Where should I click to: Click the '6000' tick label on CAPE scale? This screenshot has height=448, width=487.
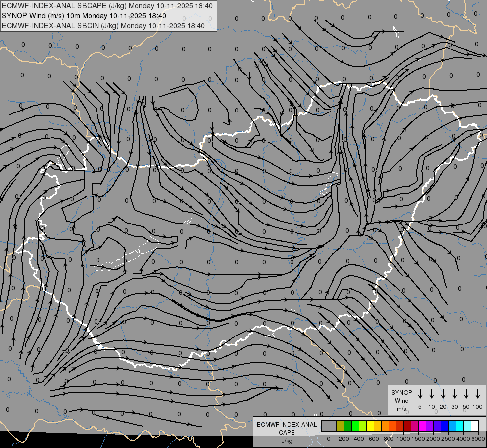click(478, 439)
